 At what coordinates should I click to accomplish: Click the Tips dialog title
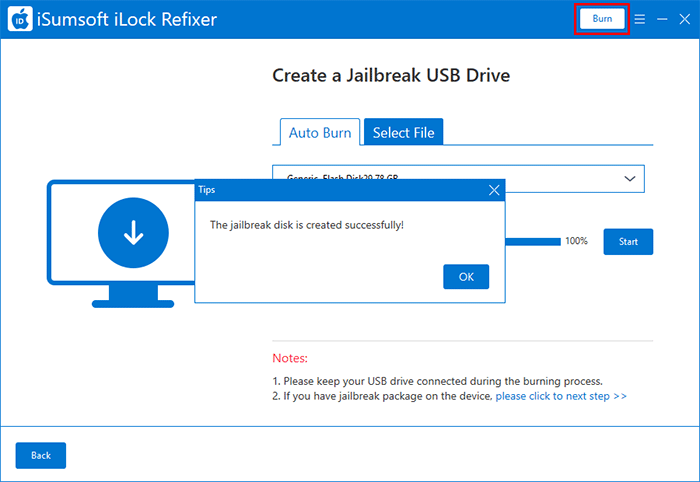click(x=207, y=190)
